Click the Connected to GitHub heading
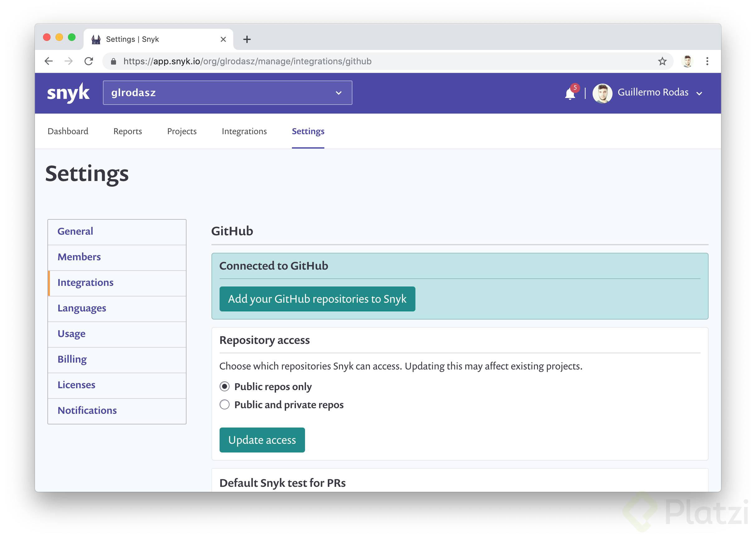The image size is (756, 538). tap(274, 266)
